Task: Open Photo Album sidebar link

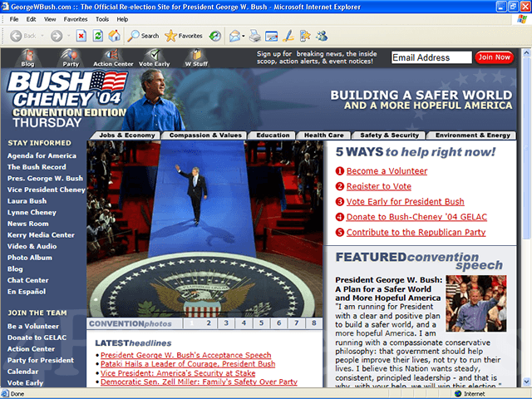Action: (x=30, y=258)
